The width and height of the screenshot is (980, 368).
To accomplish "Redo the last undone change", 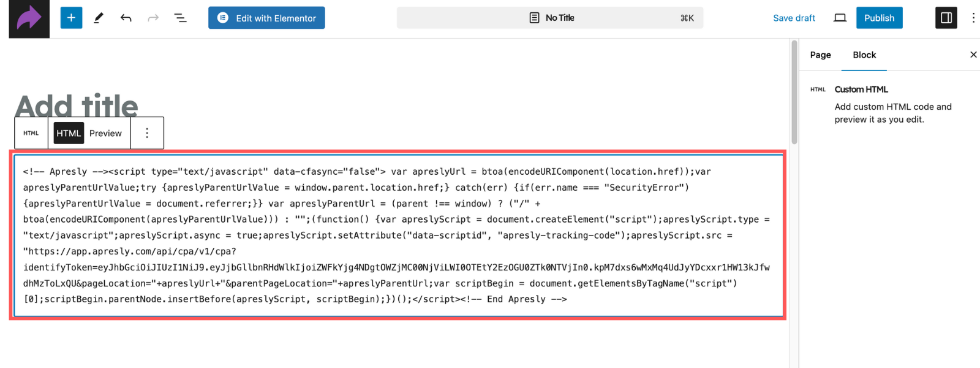I will 153,18.
